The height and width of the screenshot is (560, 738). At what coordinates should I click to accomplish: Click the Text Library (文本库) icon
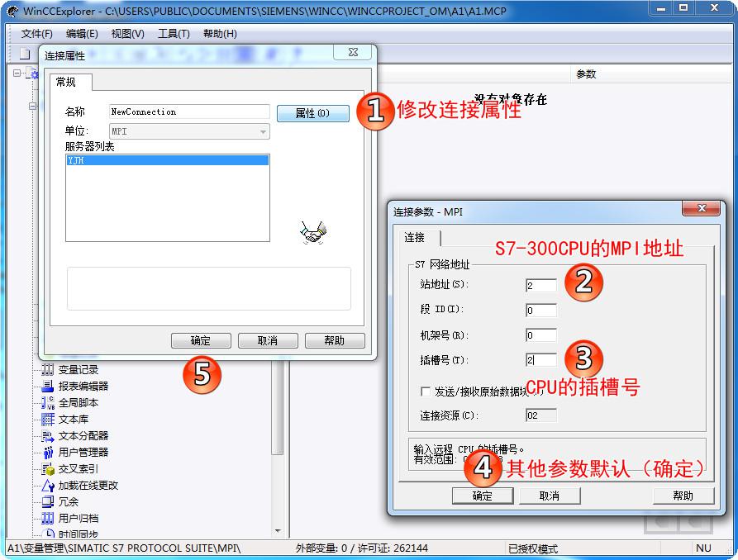[x=47, y=420]
